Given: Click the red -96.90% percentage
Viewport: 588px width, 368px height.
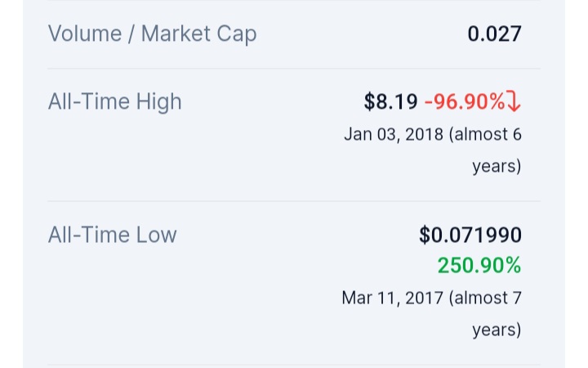Looking at the screenshot, I should tap(464, 102).
